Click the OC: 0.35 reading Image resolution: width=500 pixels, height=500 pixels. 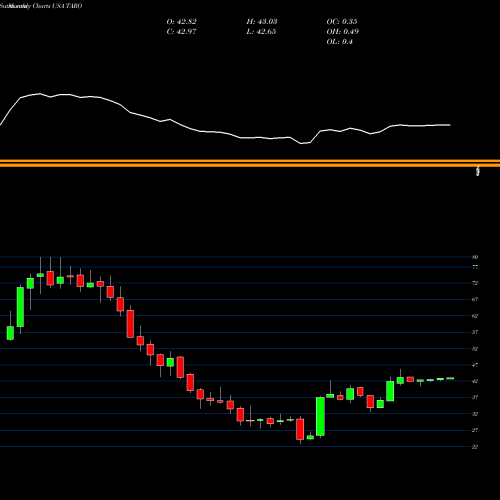tap(342, 22)
